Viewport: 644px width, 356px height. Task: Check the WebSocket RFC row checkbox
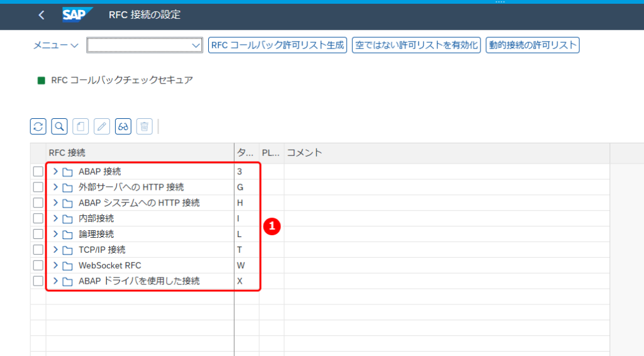(38, 265)
